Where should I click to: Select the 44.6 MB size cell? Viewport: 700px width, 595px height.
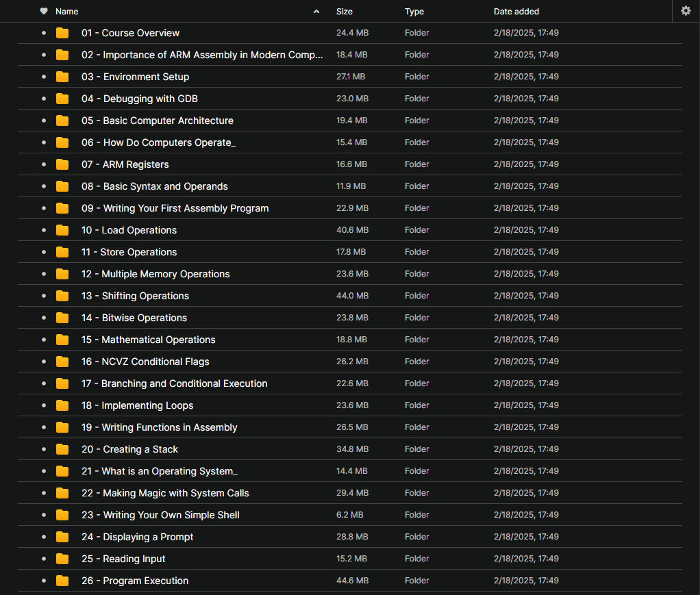pyautogui.click(x=352, y=580)
